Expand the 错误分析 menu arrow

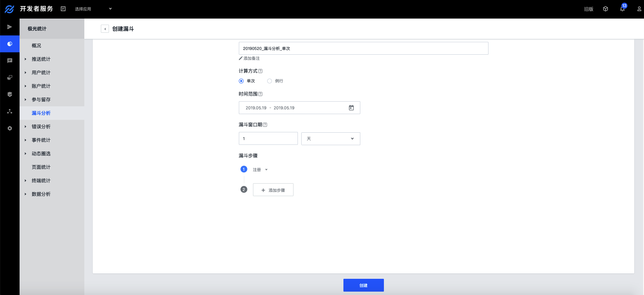click(x=25, y=127)
